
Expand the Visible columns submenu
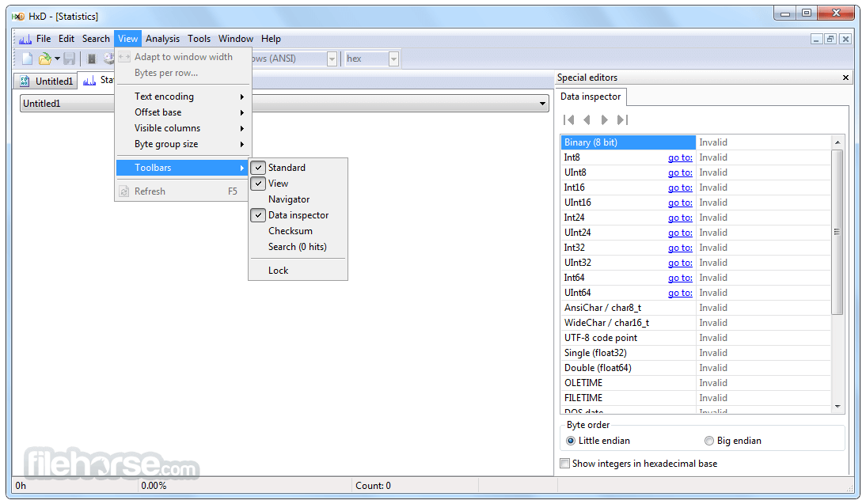(x=183, y=128)
